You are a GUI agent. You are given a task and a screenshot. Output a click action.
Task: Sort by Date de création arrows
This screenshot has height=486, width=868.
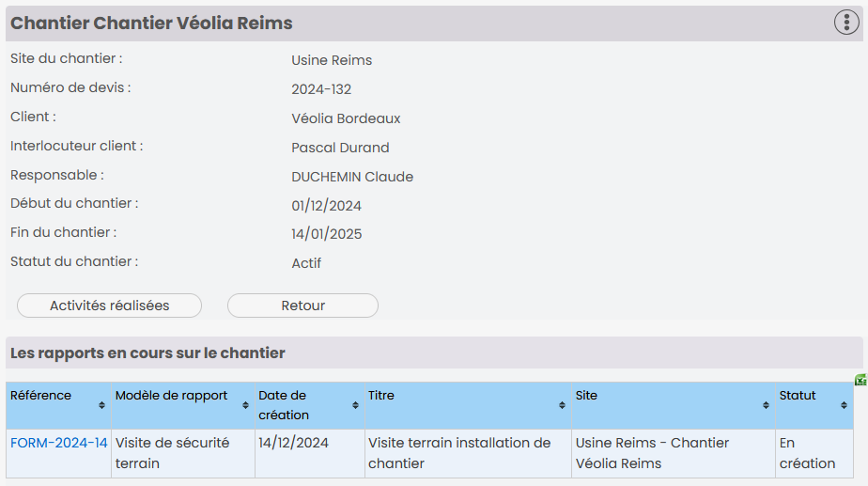click(x=355, y=406)
